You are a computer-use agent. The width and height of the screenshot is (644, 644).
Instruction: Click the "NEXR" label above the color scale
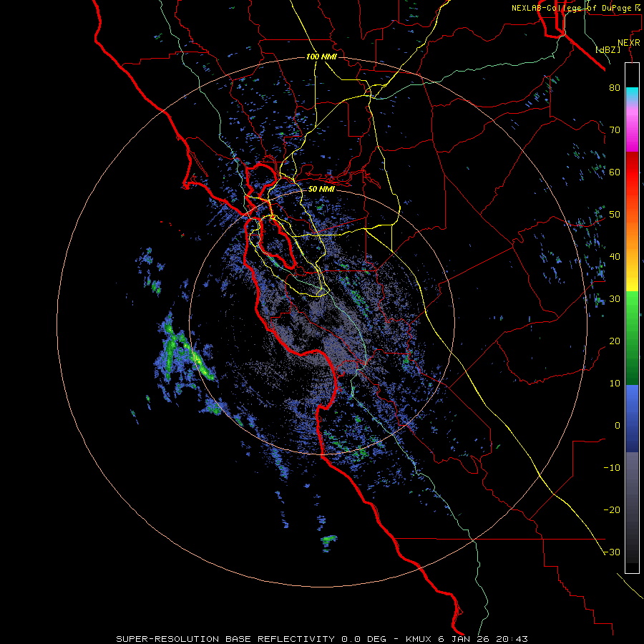(628, 43)
